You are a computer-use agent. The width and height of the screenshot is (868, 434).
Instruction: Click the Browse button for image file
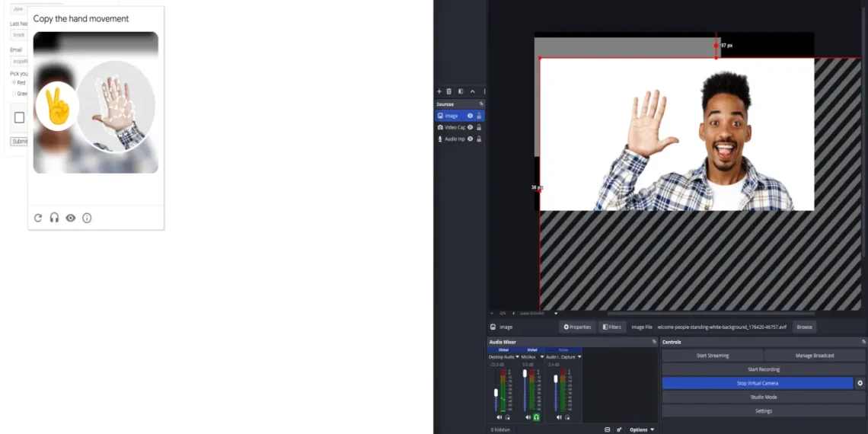tap(804, 327)
